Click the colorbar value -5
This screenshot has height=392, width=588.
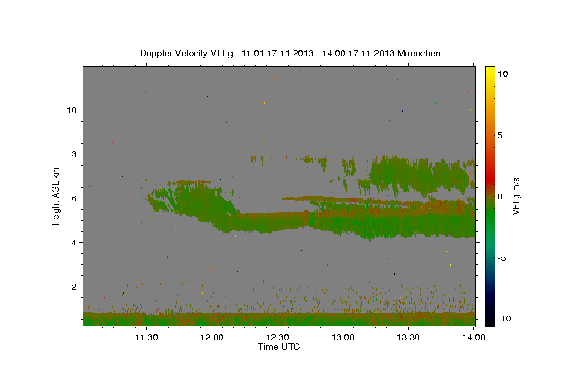(501, 258)
